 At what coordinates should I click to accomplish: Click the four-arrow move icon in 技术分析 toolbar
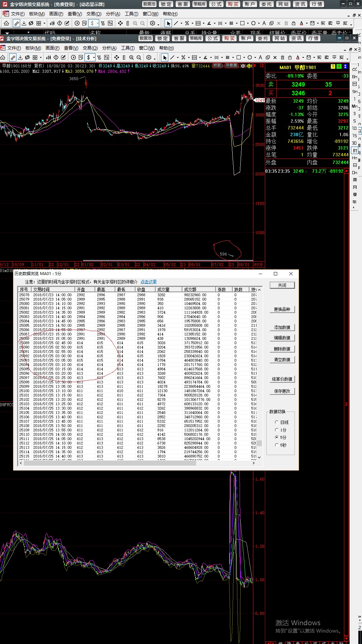pyautogui.click(x=117, y=57)
